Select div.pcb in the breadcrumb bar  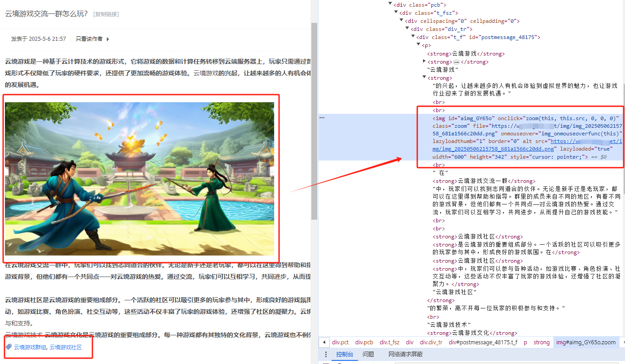[364, 342]
